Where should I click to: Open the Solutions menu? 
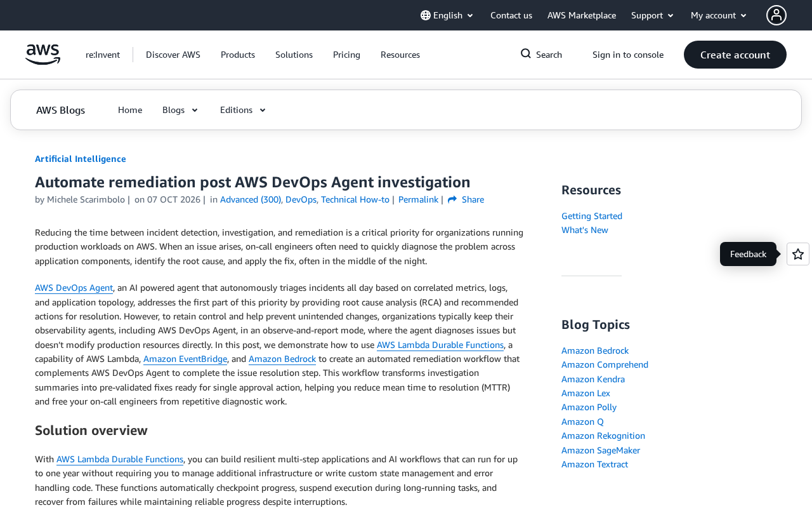point(294,55)
